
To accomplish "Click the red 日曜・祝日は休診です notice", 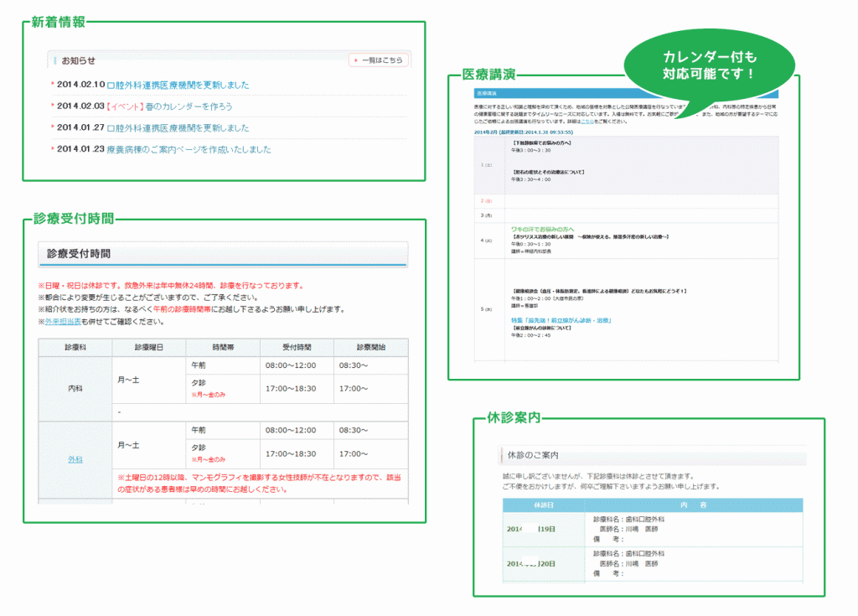I will [171, 285].
